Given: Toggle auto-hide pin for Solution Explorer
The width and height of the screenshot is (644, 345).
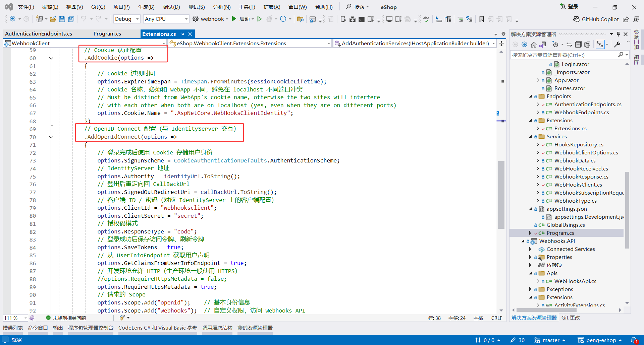Looking at the screenshot, I should [x=618, y=34].
